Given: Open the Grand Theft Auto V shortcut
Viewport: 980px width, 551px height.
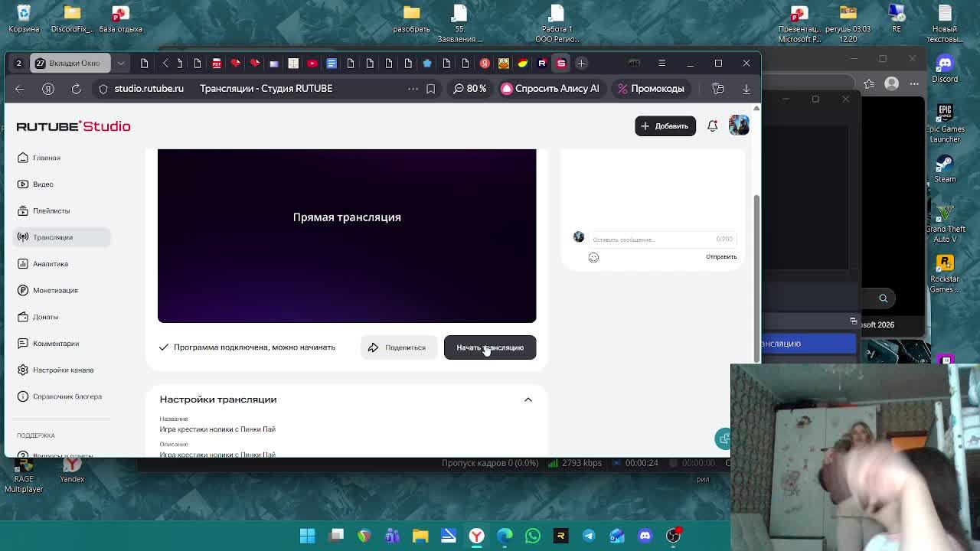Looking at the screenshot, I should pos(946,223).
